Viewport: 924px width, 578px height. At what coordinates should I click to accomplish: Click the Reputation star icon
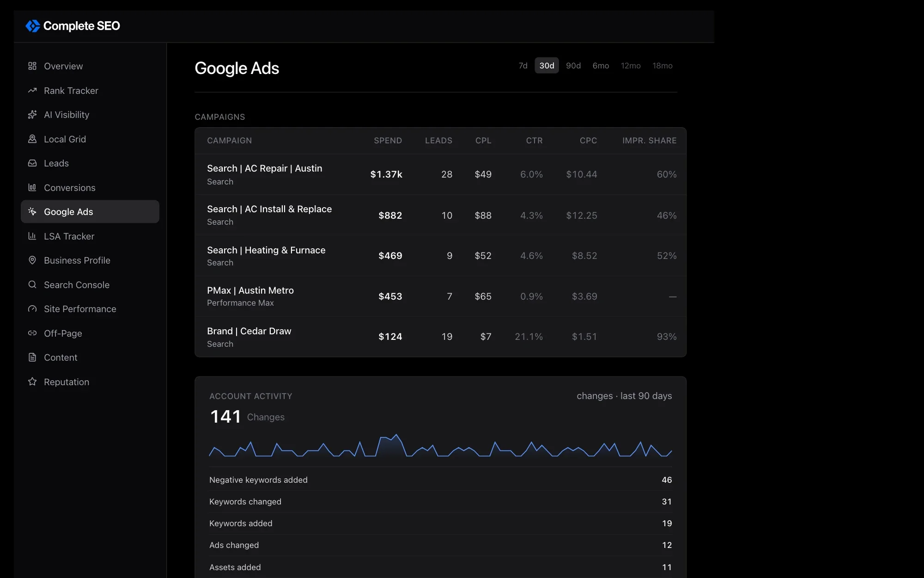coord(32,382)
